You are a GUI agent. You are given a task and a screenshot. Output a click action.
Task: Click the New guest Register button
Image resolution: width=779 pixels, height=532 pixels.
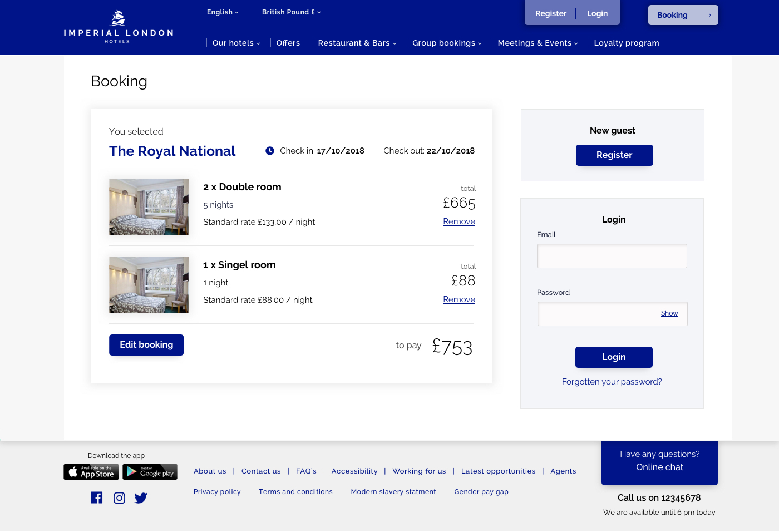(x=614, y=155)
